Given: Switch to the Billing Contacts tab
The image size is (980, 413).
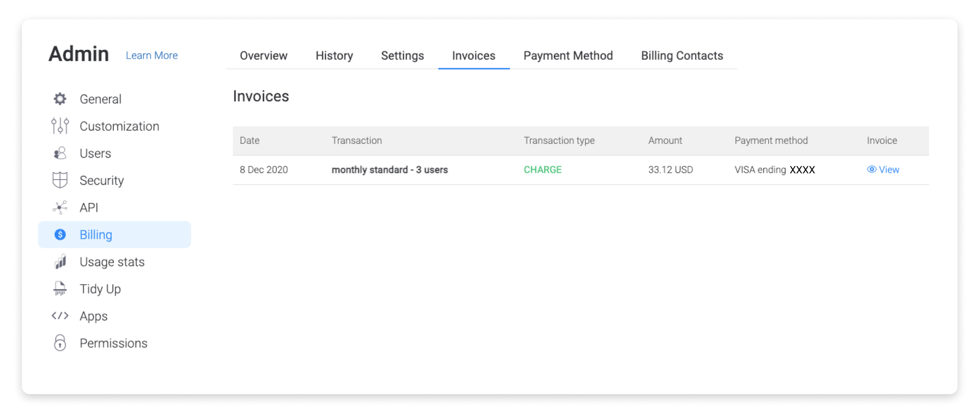Looking at the screenshot, I should 682,56.
